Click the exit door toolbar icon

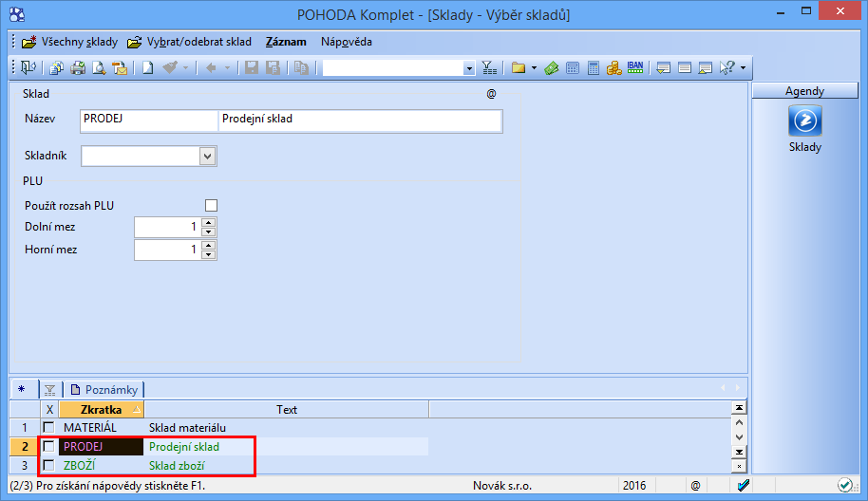click(28, 67)
